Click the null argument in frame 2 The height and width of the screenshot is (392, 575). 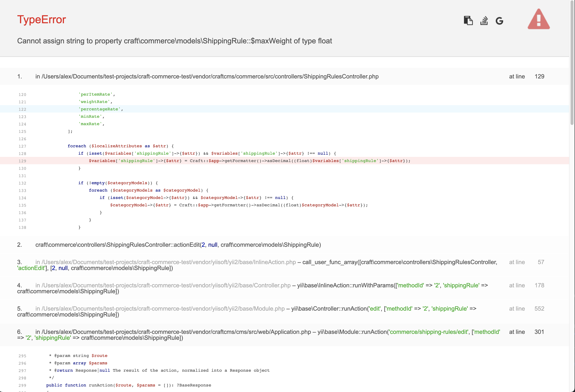[x=213, y=245]
